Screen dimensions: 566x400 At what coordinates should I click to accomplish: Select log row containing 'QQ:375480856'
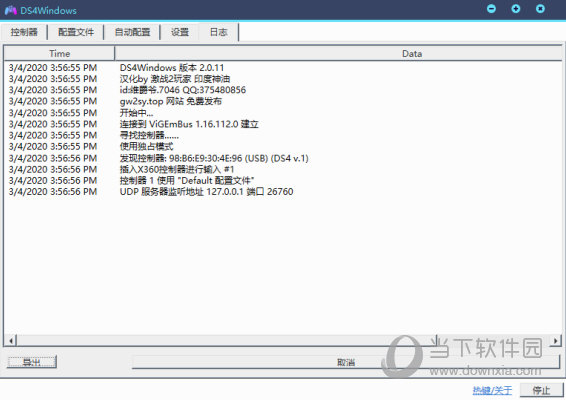point(283,90)
